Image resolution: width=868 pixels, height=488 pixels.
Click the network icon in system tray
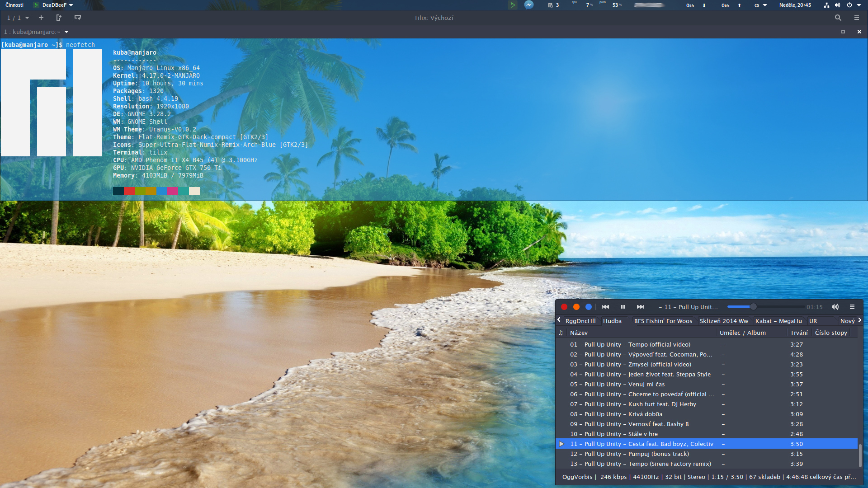tap(826, 5)
